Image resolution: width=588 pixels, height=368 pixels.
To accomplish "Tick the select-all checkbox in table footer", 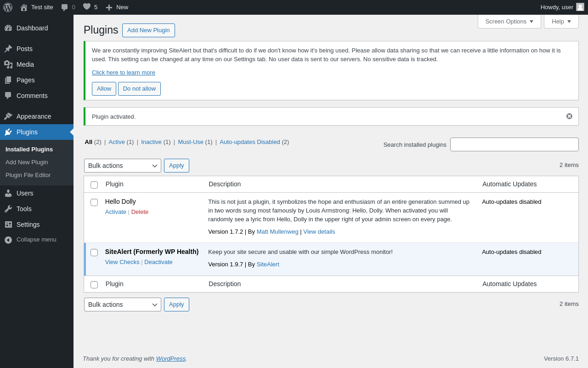I will coord(94,285).
